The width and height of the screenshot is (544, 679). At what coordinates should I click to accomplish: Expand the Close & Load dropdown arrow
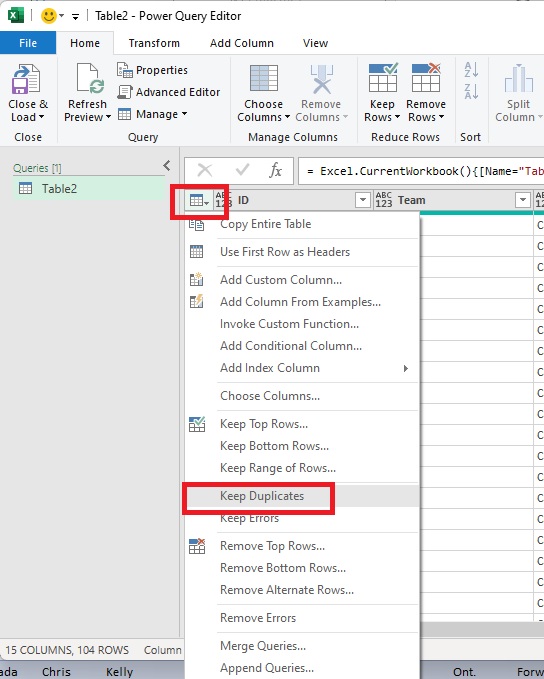coord(41,117)
